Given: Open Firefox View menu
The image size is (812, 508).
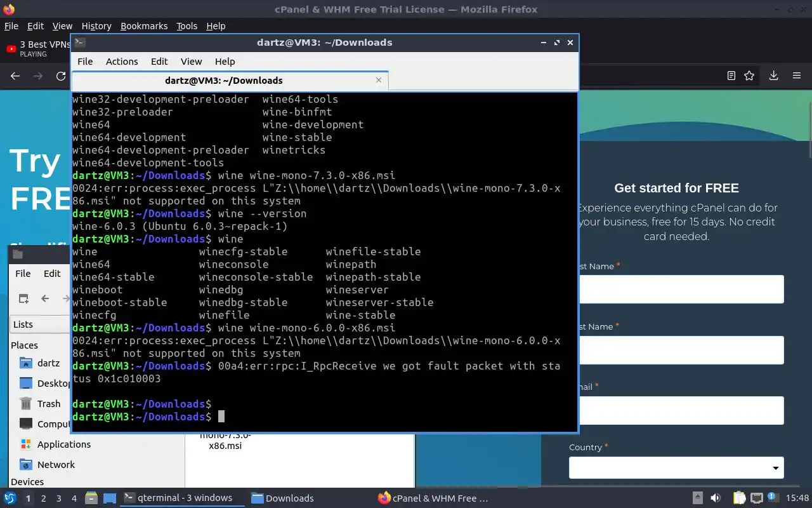Looking at the screenshot, I should click(62, 26).
